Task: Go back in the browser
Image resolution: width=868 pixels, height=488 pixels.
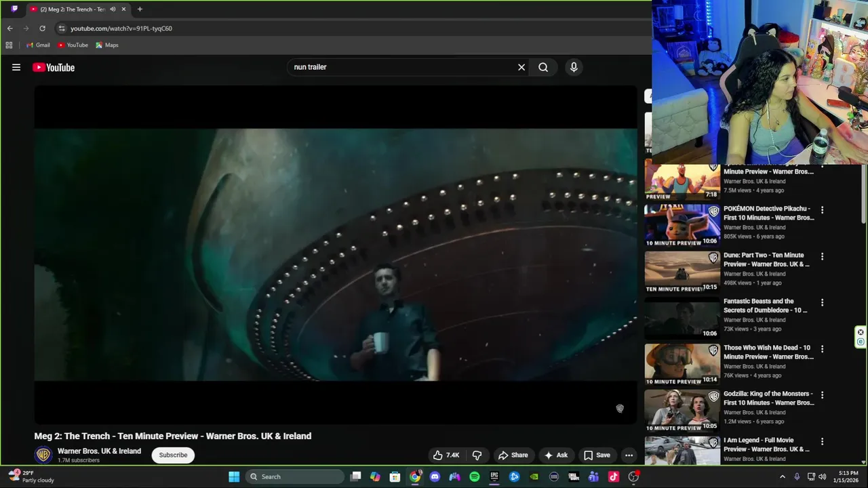Action: pyautogui.click(x=9, y=28)
